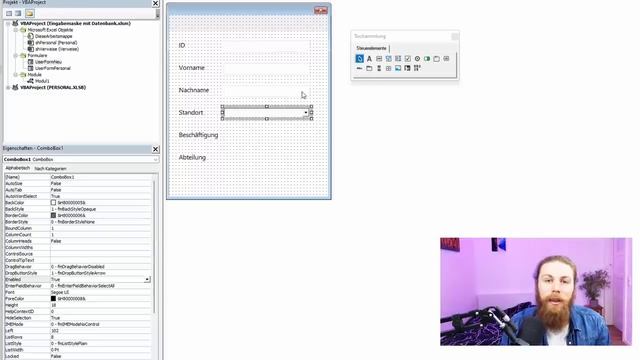The width and height of the screenshot is (640, 360).
Task: Select UserFormNeu in project tree
Action: tap(48, 62)
